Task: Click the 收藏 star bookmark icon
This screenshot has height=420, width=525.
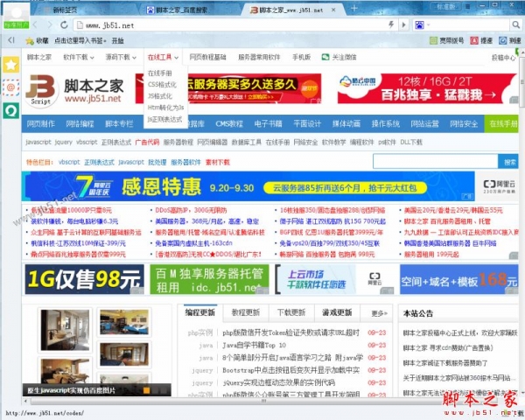Action: click(x=30, y=41)
